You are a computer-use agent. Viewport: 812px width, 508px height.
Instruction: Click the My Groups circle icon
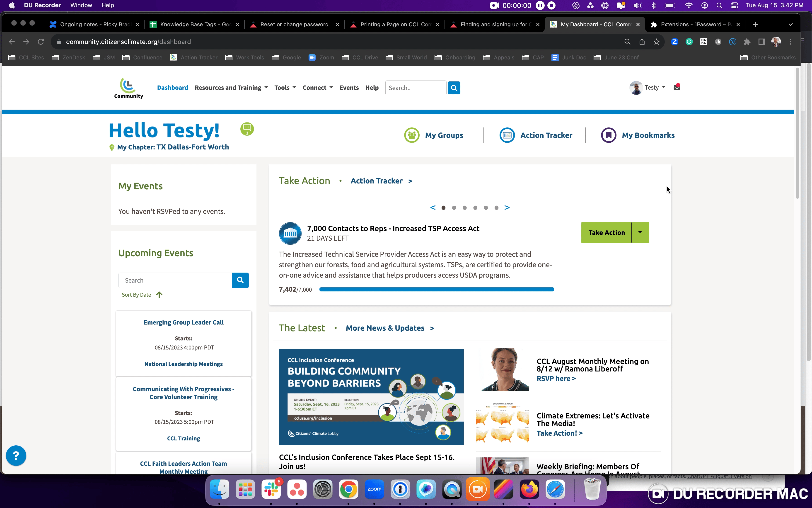point(412,135)
